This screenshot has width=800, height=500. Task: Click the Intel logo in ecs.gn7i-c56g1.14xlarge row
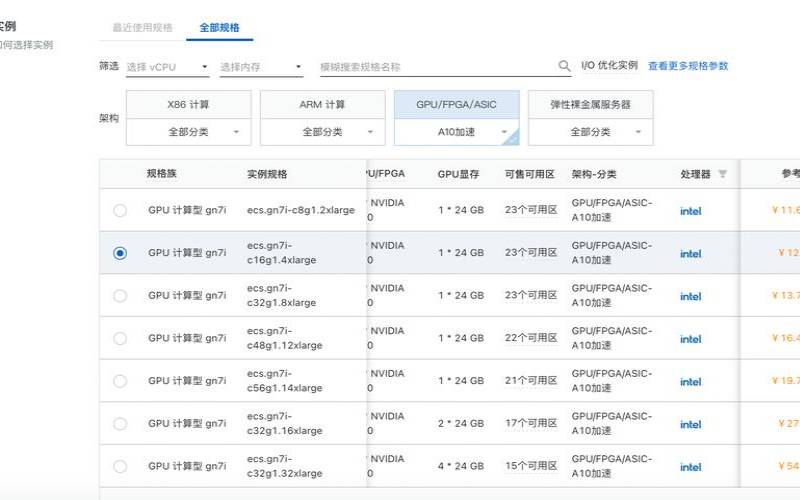pyautogui.click(x=690, y=382)
